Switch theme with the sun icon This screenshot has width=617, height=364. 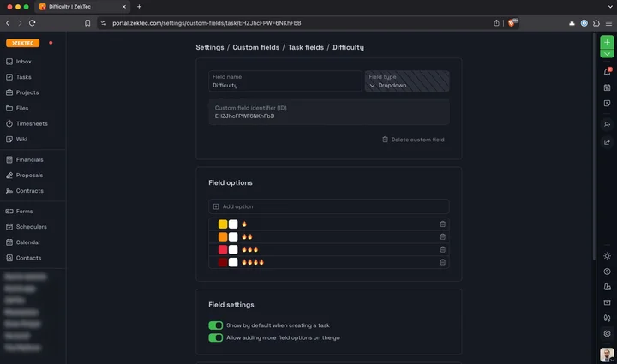point(608,256)
